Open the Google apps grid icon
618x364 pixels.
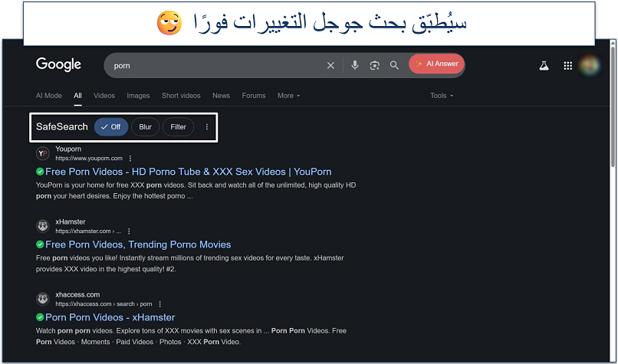568,65
